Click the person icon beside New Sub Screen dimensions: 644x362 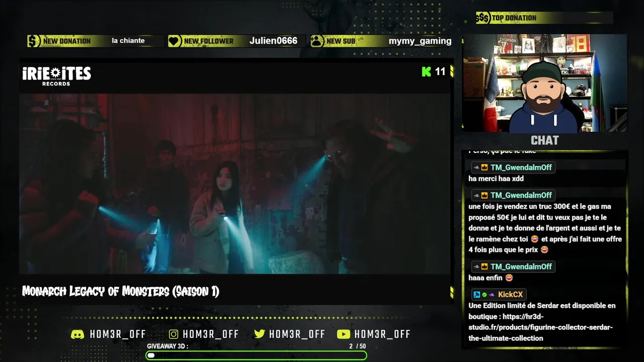317,41
